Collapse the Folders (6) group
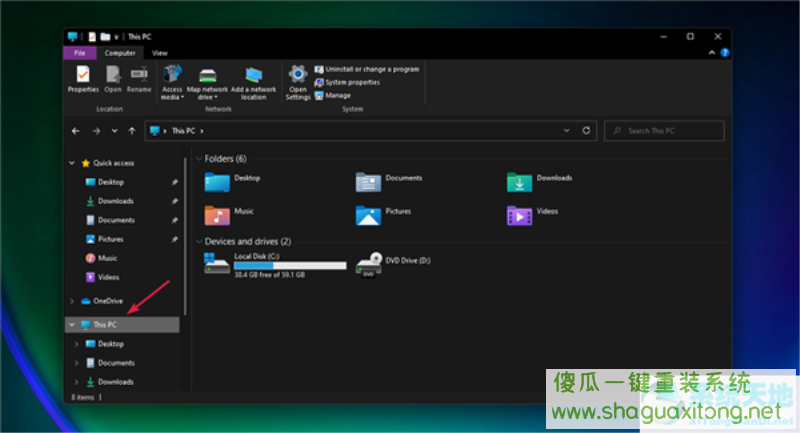 (x=199, y=159)
